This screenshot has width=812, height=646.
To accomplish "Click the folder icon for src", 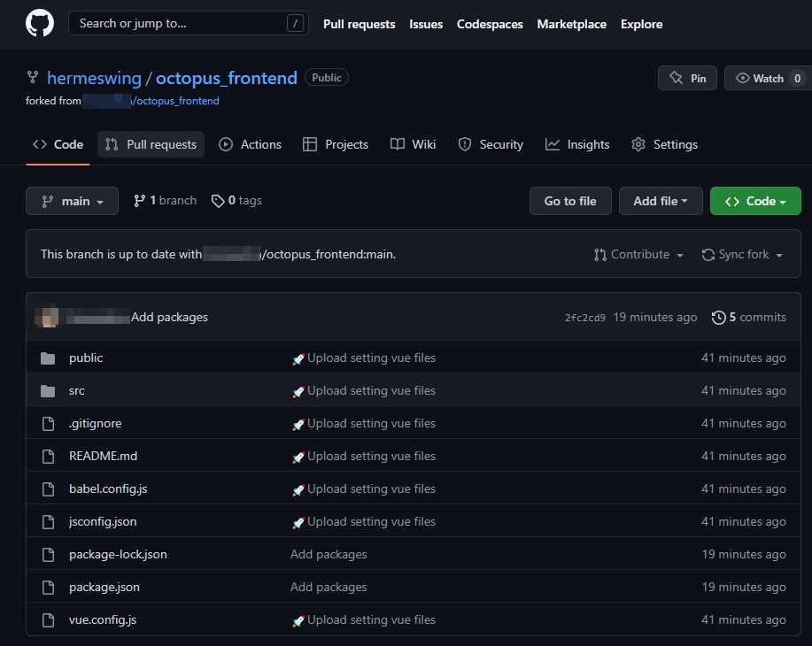I will tap(48, 391).
